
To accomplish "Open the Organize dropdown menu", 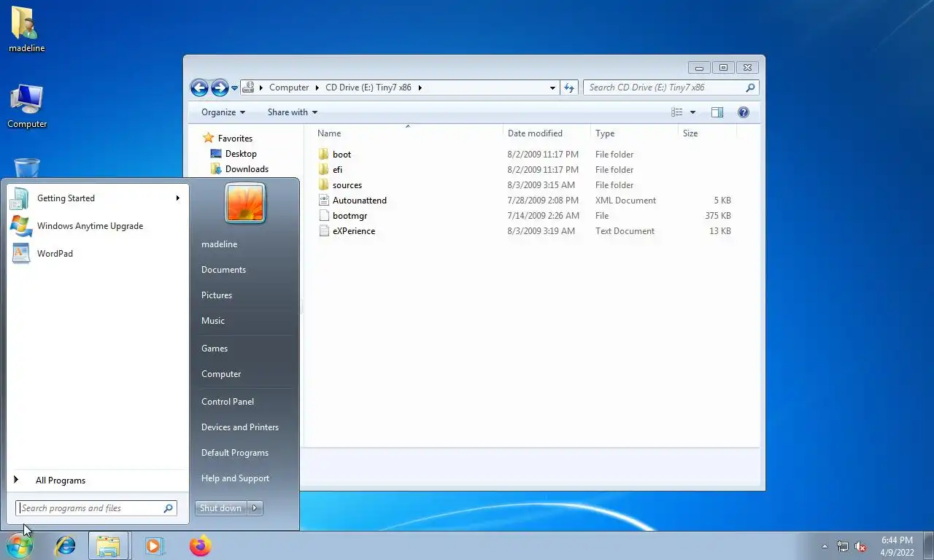I will click(x=223, y=112).
